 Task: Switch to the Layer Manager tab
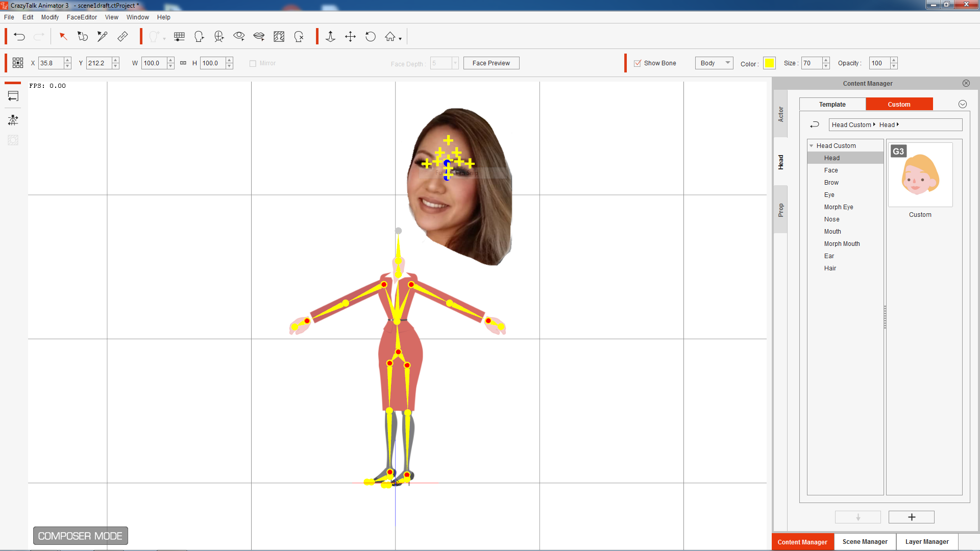point(927,542)
